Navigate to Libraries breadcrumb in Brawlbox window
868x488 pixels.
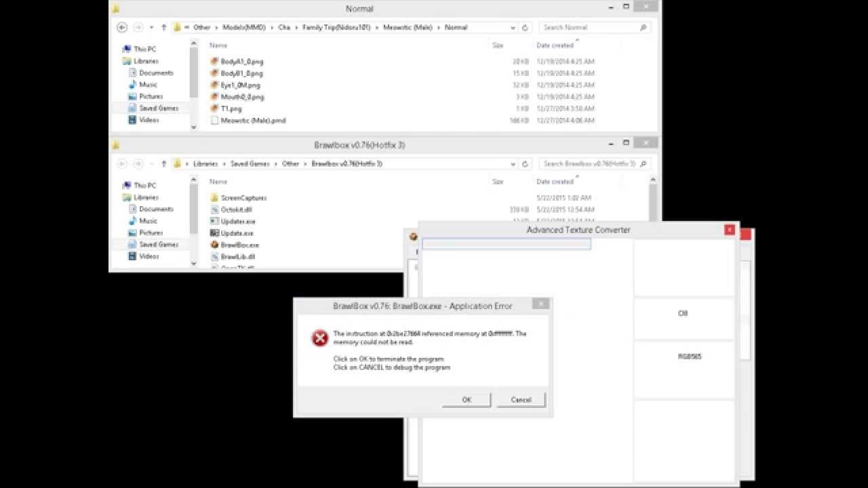click(x=205, y=164)
